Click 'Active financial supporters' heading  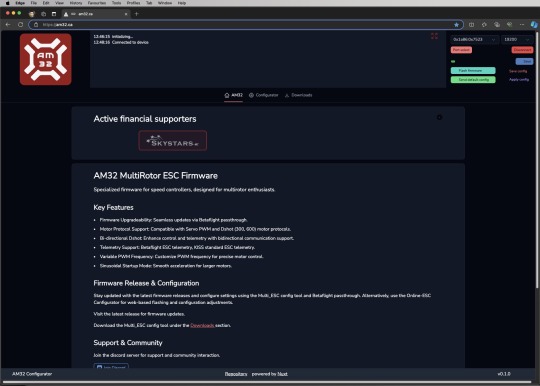tap(145, 119)
